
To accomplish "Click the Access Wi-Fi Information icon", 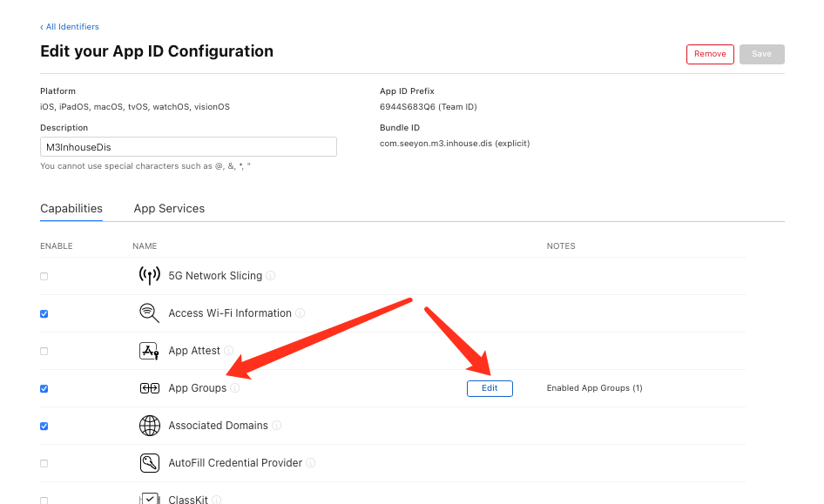I will (149, 312).
